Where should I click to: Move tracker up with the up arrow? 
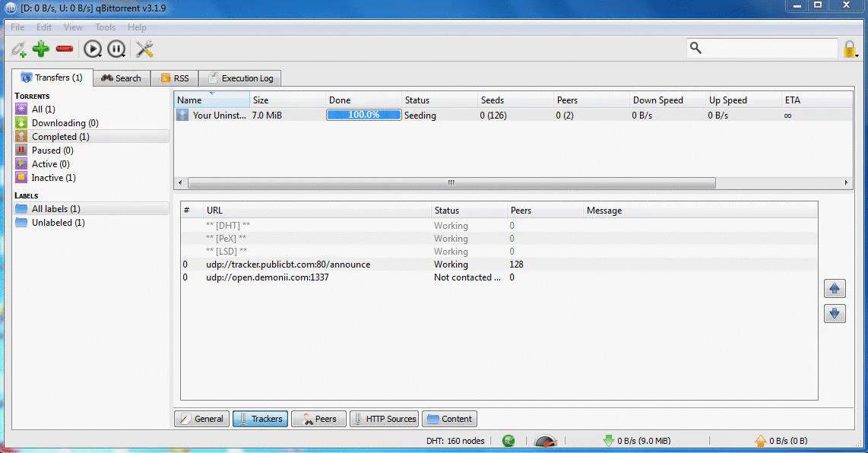(835, 289)
